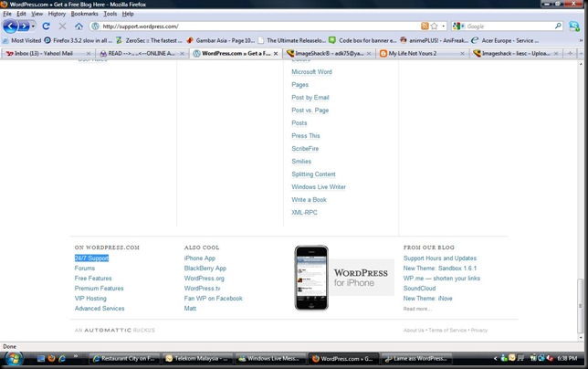588x369 pixels.
Task: Open the Tools menu
Action: (110, 14)
